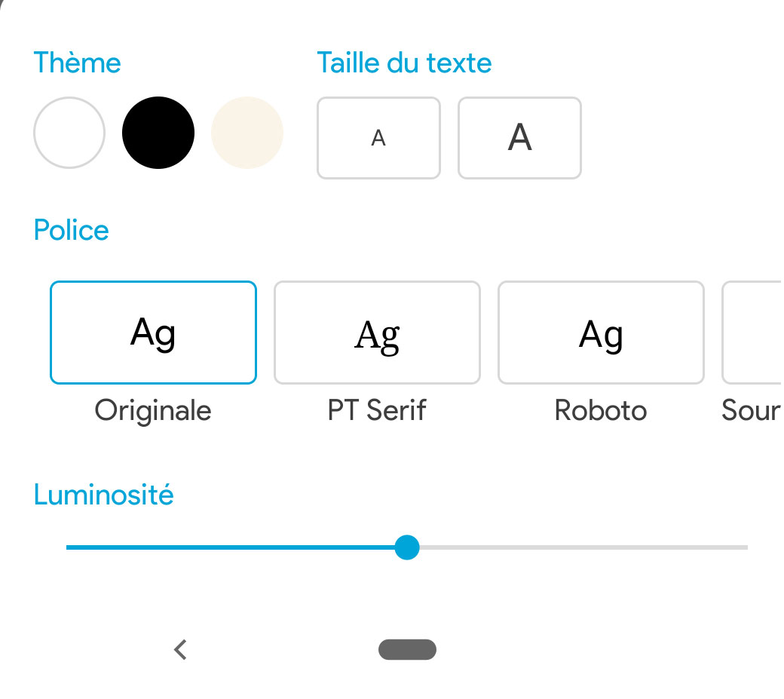The width and height of the screenshot is (784, 699).
Task: Increase text size with large A
Action: (x=519, y=138)
